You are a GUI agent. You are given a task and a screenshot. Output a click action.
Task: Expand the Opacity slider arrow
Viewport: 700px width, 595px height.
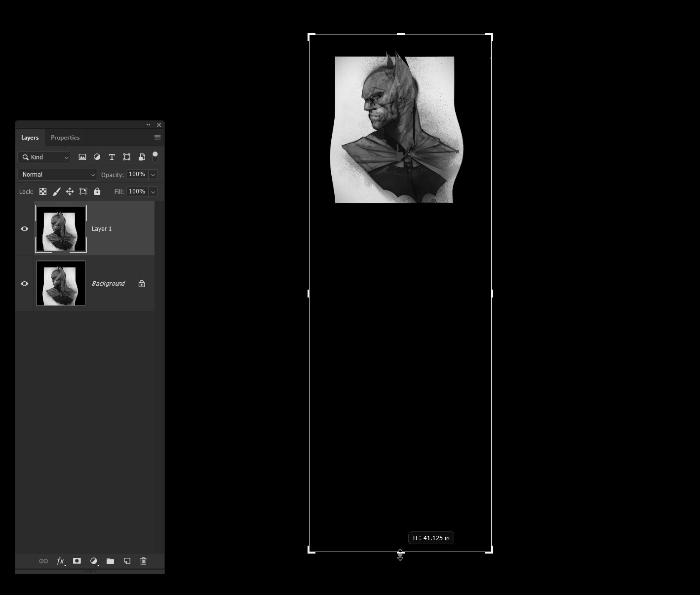153,175
